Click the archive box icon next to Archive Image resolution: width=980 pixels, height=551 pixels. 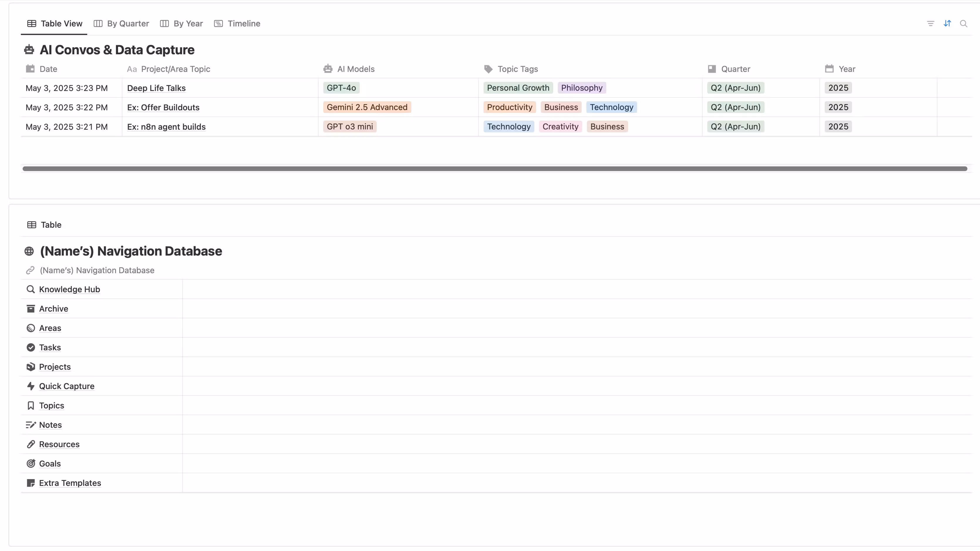tap(31, 308)
